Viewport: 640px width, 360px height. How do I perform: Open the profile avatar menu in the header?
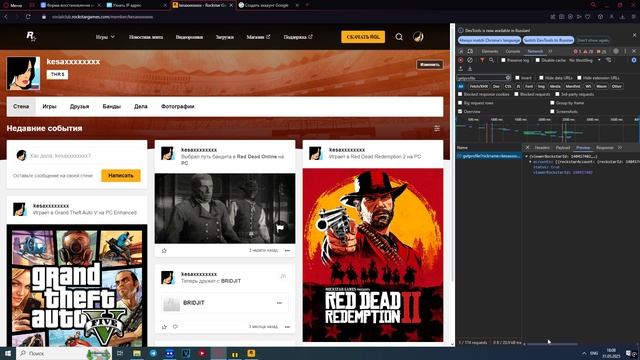pyautogui.click(x=418, y=37)
